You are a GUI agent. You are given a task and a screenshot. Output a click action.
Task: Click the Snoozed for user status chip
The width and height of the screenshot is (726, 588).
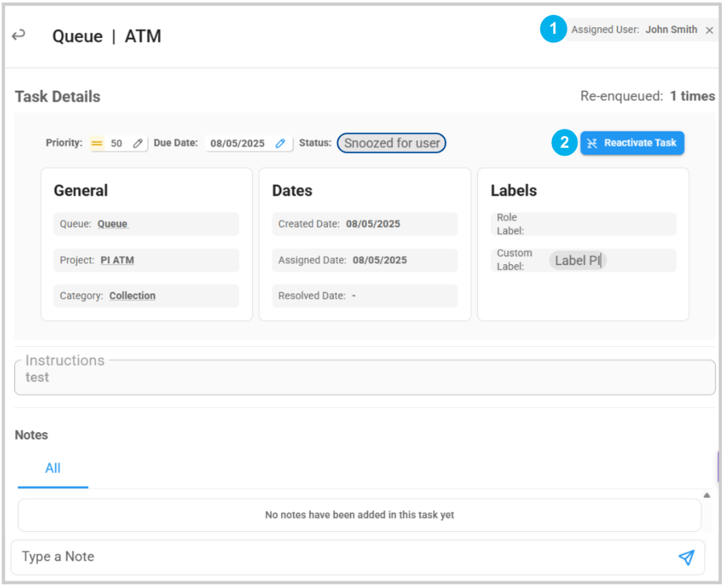[x=392, y=144]
